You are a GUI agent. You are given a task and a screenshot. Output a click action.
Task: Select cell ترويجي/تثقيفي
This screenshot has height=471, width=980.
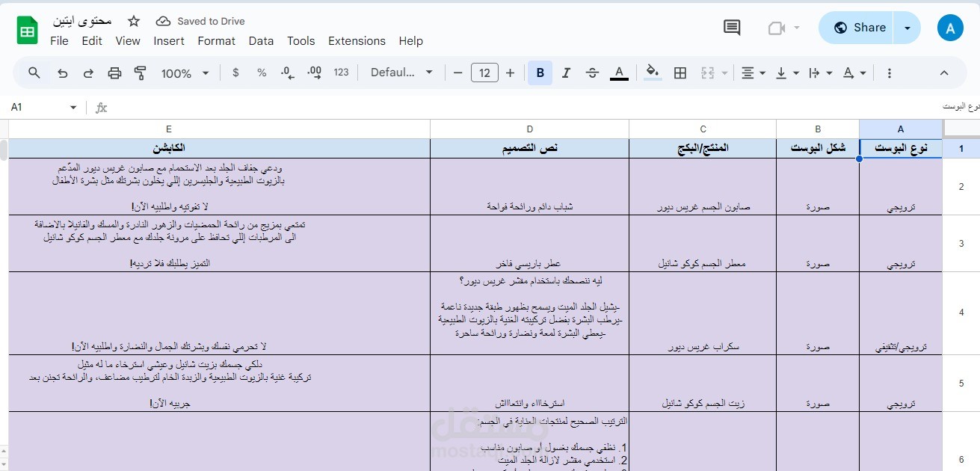[901, 313]
